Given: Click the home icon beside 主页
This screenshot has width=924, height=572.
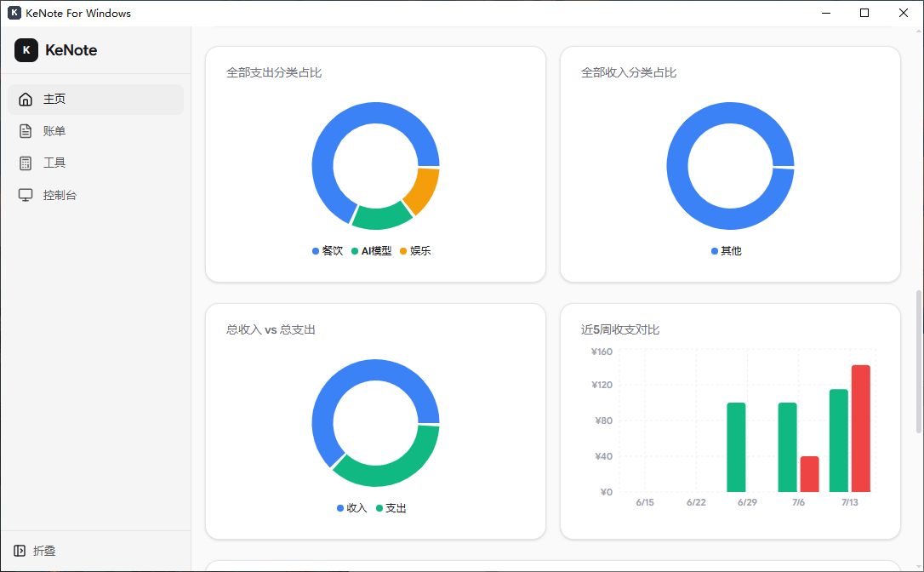Looking at the screenshot, I should tap(26, 99).
